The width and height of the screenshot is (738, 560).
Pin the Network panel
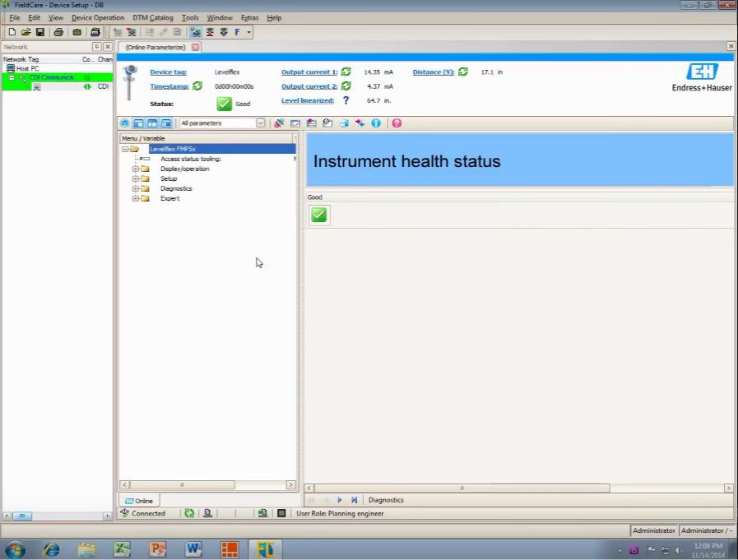(96, 47)
